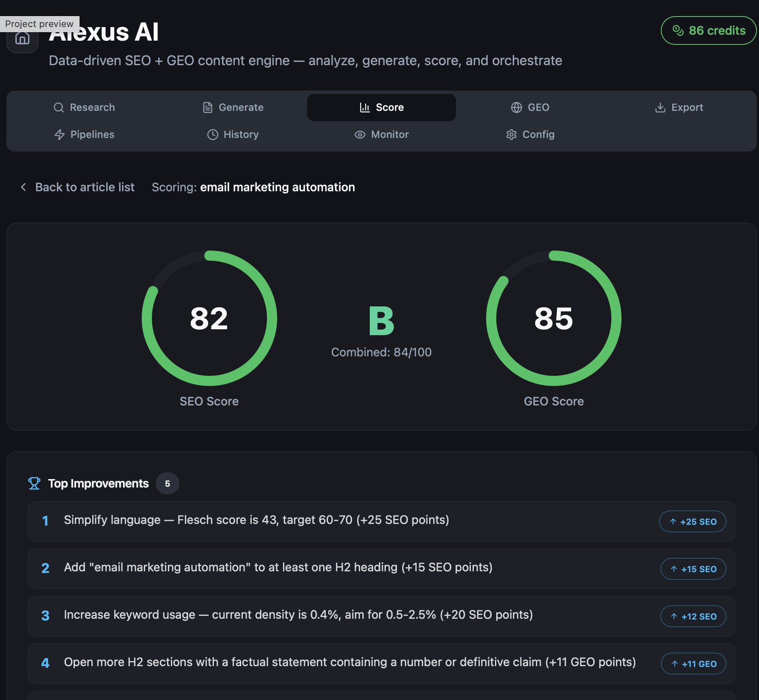Image resolution: width=759 pixels, height=700 pixels.
Task: Click the Generate document icon
Action: pos(208,107)
